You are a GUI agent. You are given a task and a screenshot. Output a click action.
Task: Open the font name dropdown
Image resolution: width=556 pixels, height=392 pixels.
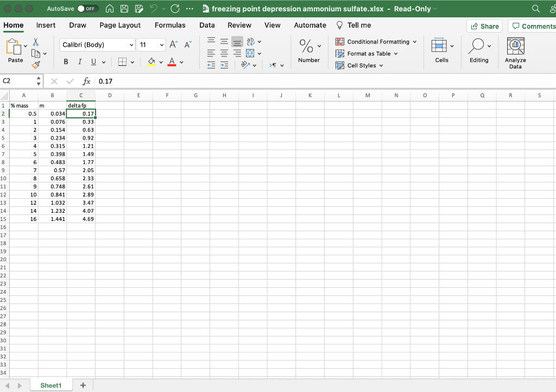132,45
